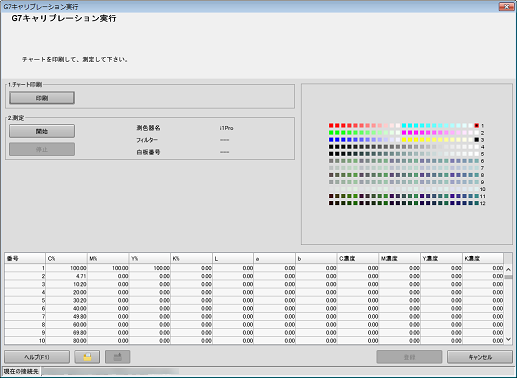
Task: Click the table scrollbar down arrow
Action: click(508, 339)
